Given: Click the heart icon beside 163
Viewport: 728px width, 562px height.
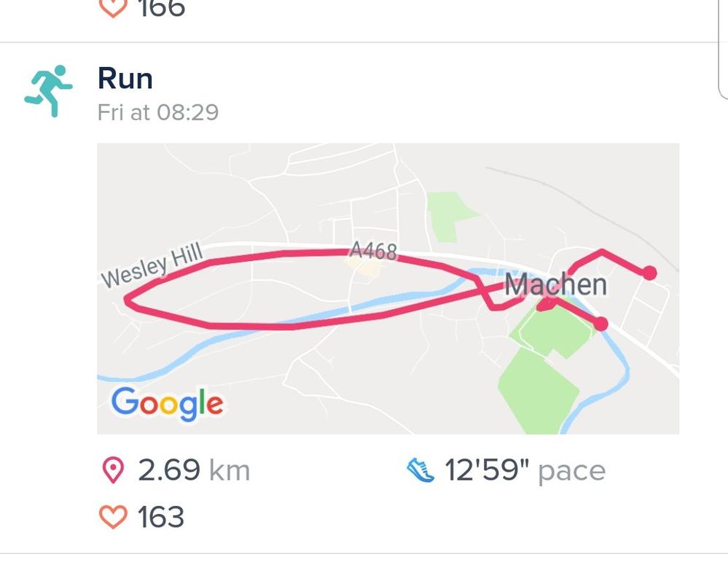Looking at the screenshot, I should point(112,517).
